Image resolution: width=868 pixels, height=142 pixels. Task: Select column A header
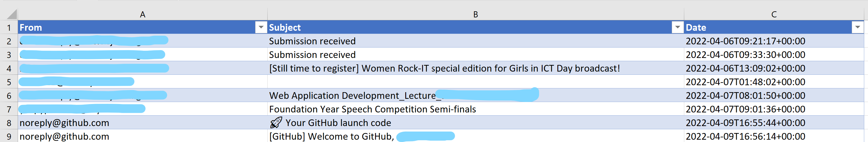tap(143, 14)
